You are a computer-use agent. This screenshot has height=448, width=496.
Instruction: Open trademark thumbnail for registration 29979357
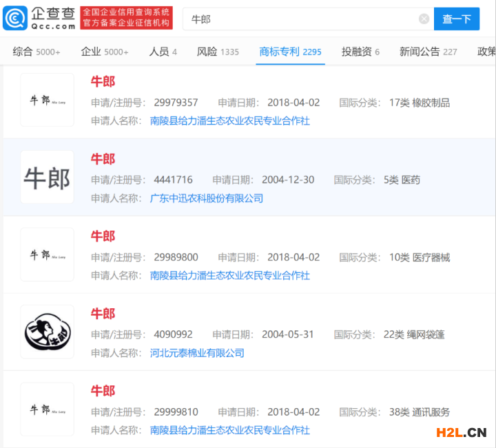pos(47,100)
